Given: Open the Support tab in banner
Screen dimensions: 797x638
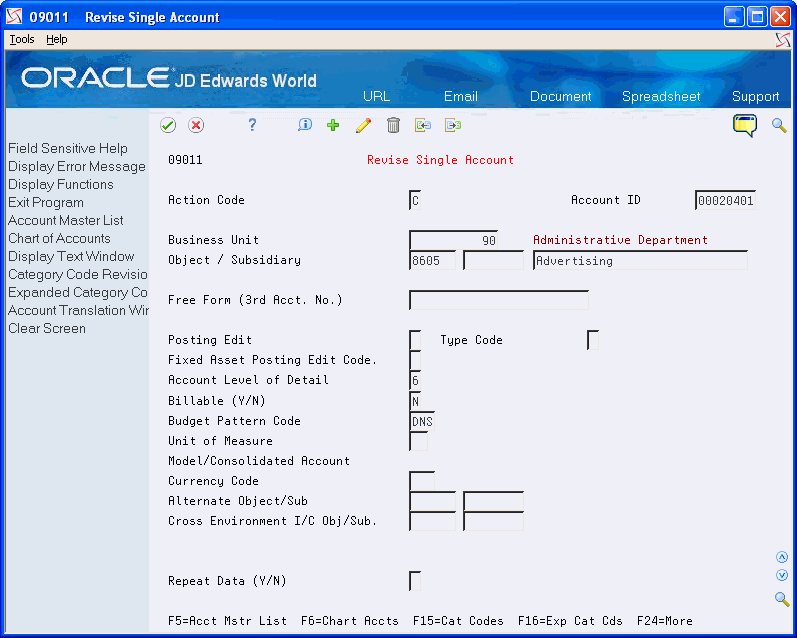Looking at the screenshot, I should [755, 97].
